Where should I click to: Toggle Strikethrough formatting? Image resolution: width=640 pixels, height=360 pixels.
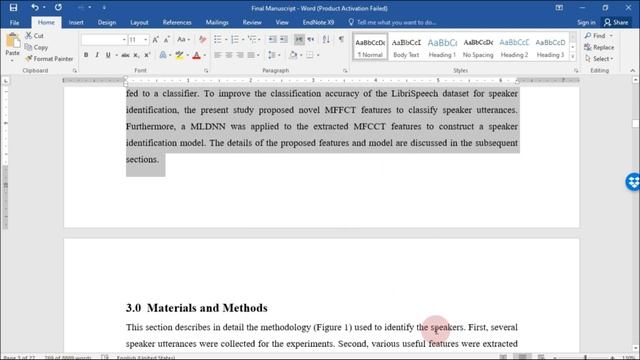pos(125,55)
